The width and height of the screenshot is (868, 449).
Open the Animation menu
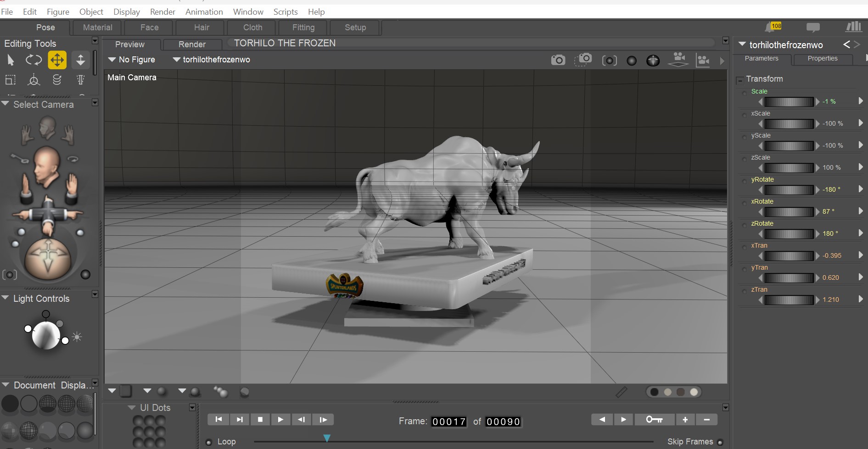pyautogui.click(x=204, y=12)
